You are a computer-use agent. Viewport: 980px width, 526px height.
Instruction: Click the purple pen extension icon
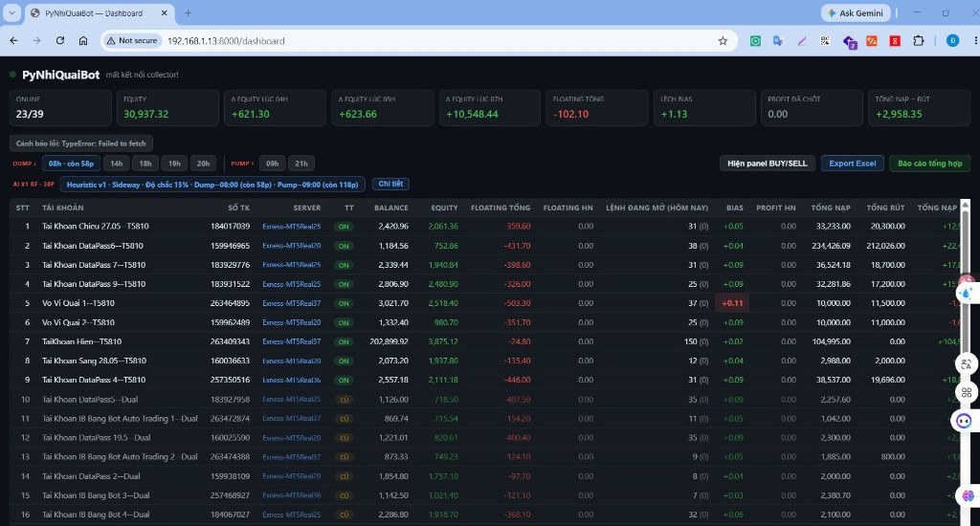click(802, 41)
